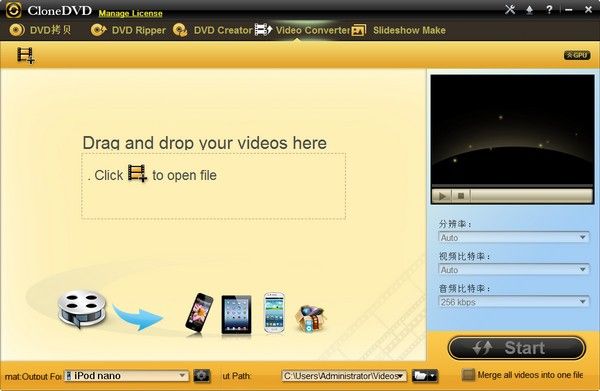The width and height of the screenshot is (600, 391).
Task: Click the DVD Creator disc icon
Action: click(180, 30)
